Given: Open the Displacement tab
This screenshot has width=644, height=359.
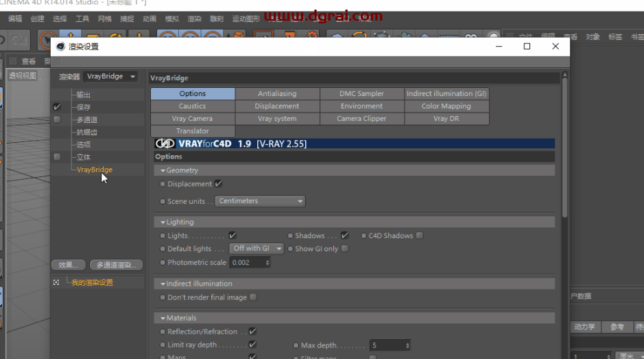Looking at the screenshot, I should [277, 106].
